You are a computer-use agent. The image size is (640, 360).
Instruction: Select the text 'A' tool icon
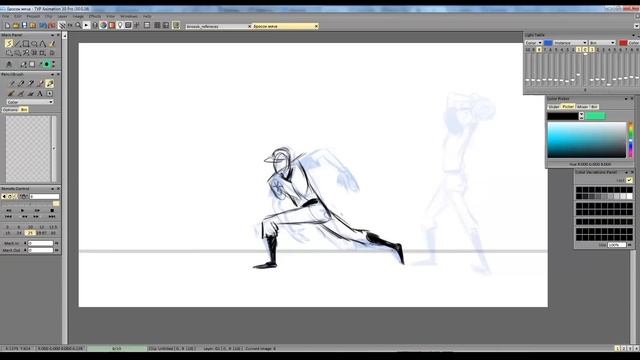40,93
